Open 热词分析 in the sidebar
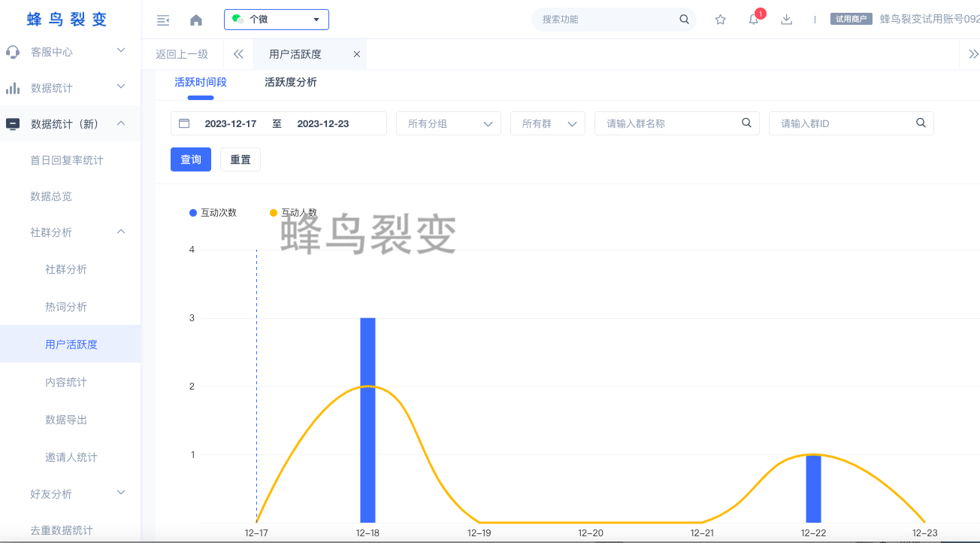The height and width of the screenshot is (543, 980). tap(66, 307)
